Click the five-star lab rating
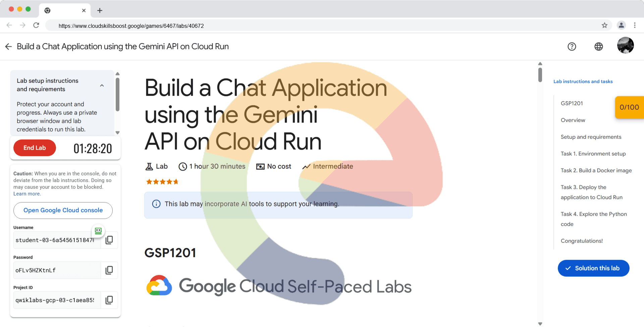Image resolution: width=644 pixels, height=327 pixels. coord(162,182)
